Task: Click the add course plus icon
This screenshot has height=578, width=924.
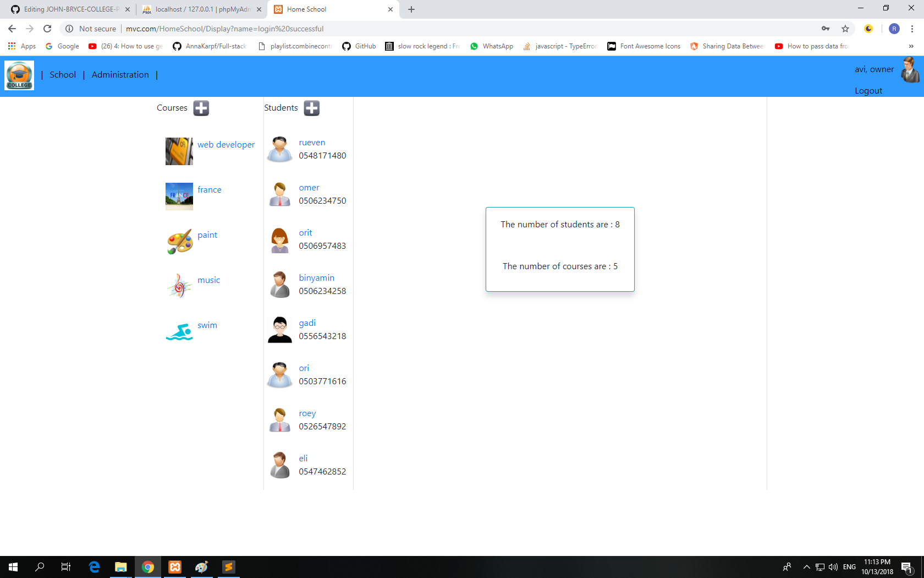Action: (x=201, y=108)
